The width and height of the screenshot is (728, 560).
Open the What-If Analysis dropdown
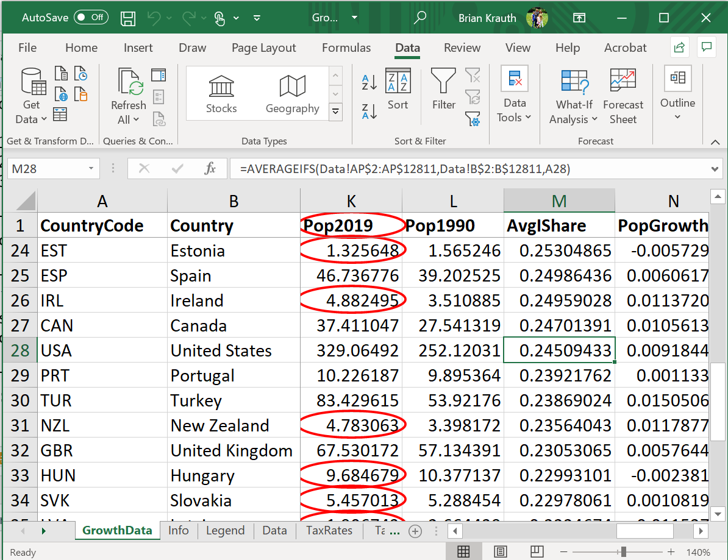574,96
